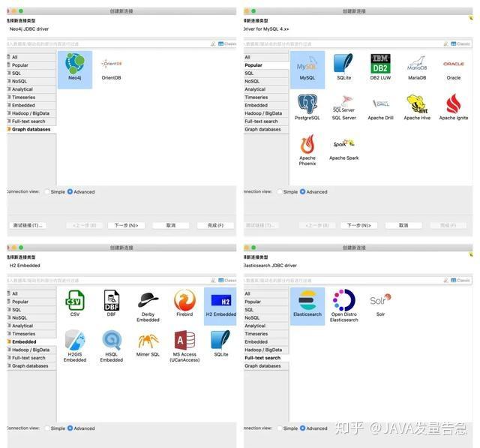Choose Simple view in H2 Embedded window

pos(55,428)
